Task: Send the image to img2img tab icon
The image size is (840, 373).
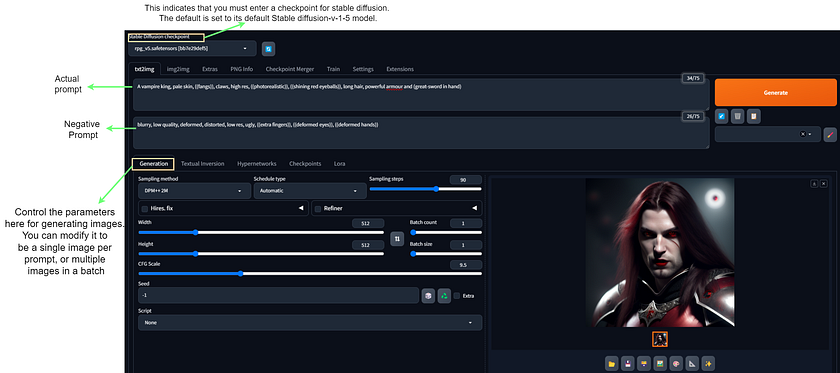Action: 660,363
